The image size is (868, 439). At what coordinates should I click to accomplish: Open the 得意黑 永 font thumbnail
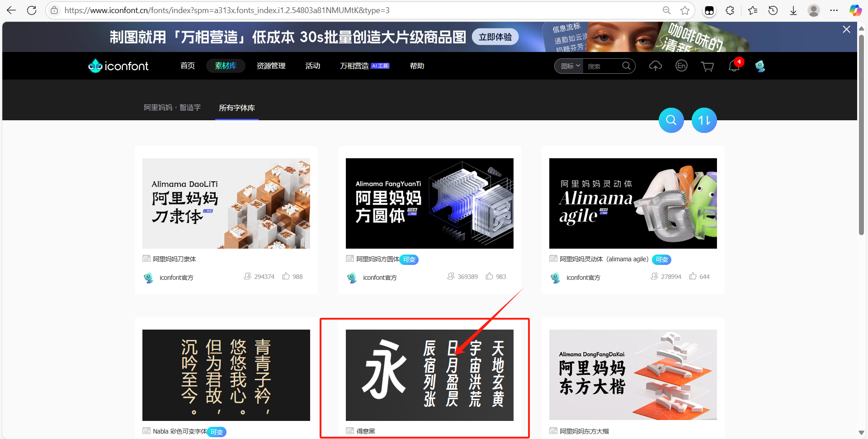click(429, 375)
